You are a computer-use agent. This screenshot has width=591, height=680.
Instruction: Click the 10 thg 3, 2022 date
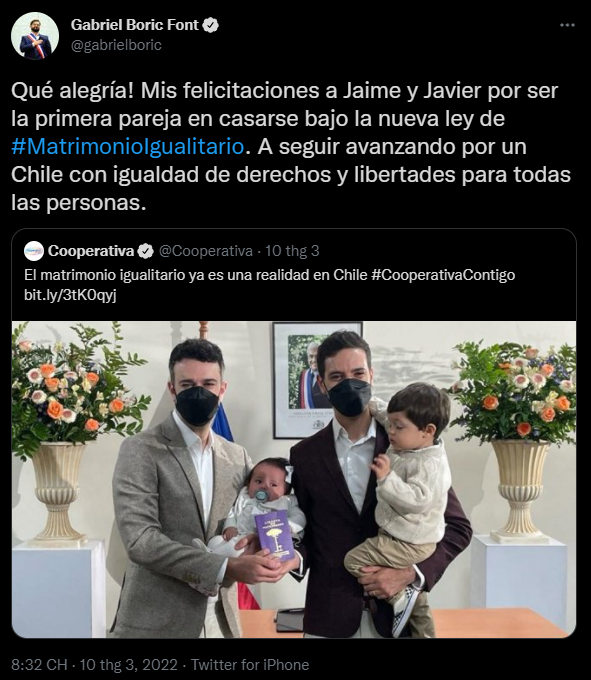129,665
